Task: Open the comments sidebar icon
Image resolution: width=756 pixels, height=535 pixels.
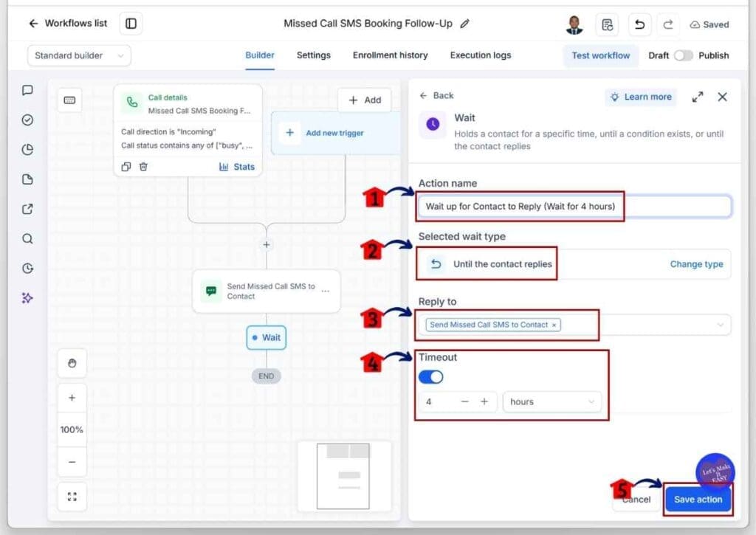Action: pyautogui.click(x=27, y=90)
